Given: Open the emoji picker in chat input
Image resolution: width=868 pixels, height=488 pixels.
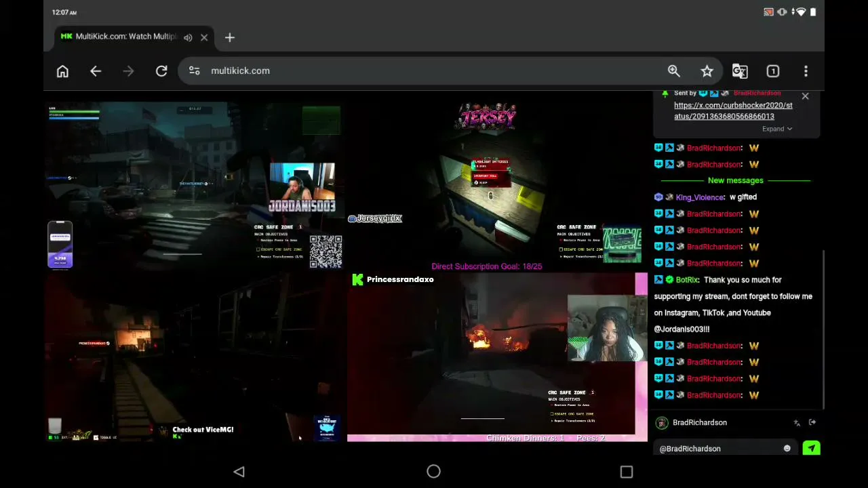Looking at the screenshot, I should tap(787, 449).
